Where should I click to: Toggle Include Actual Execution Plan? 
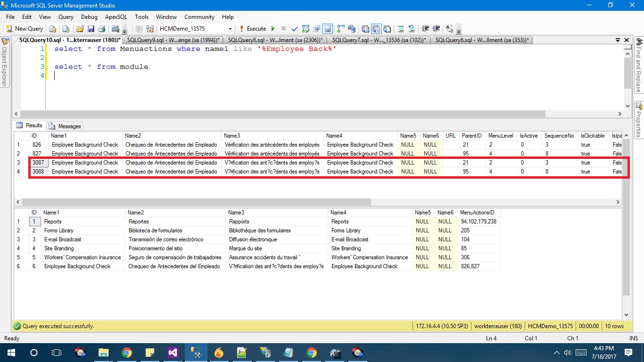[340, 29]
